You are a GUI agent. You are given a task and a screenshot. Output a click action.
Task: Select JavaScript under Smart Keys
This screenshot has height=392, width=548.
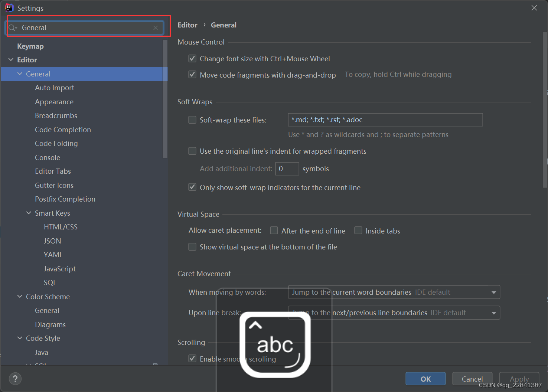coord(60,269)
